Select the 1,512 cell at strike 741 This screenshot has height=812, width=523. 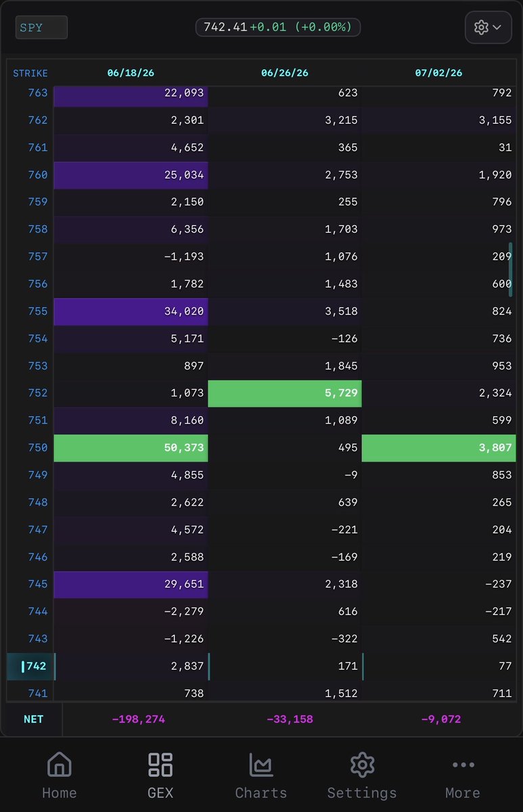285,692
